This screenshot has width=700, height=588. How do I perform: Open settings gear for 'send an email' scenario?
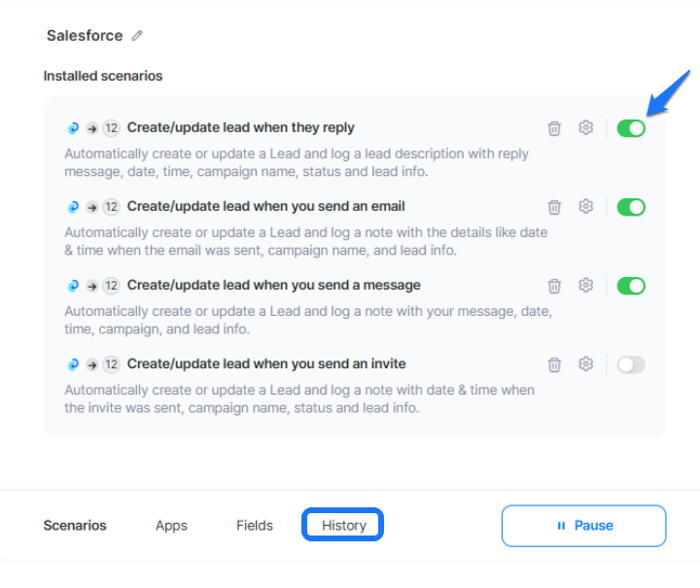click(x=585, y=206)
